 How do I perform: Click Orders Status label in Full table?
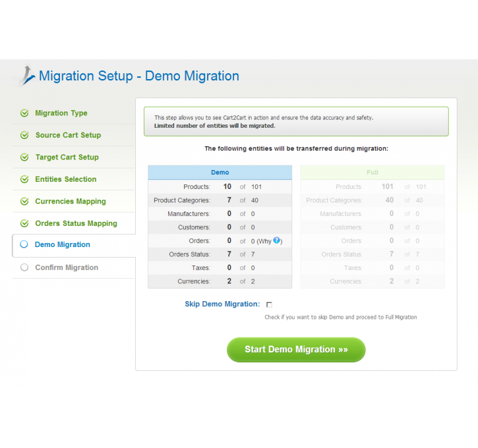[x=342, y=254]
